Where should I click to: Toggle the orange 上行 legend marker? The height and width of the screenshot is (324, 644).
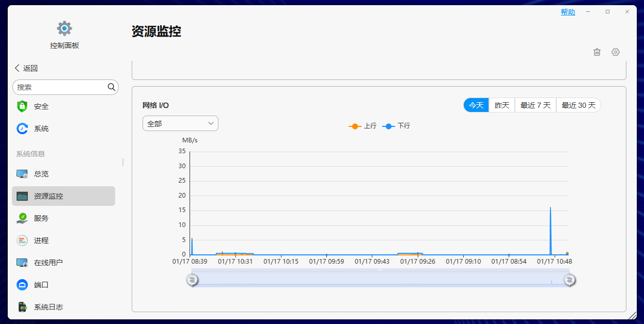[x=355, y=126]
